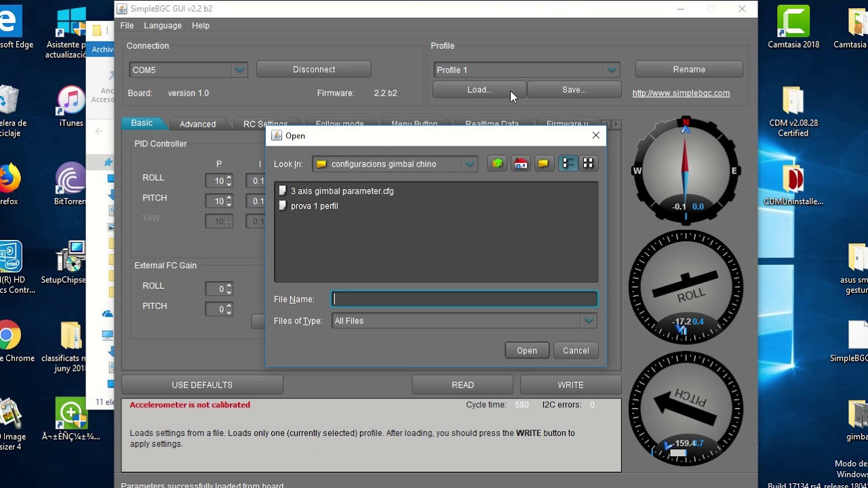Click the Up One Level folder icon
The height and width of the screenshot is (488, 868).
[x=497, y=163]
